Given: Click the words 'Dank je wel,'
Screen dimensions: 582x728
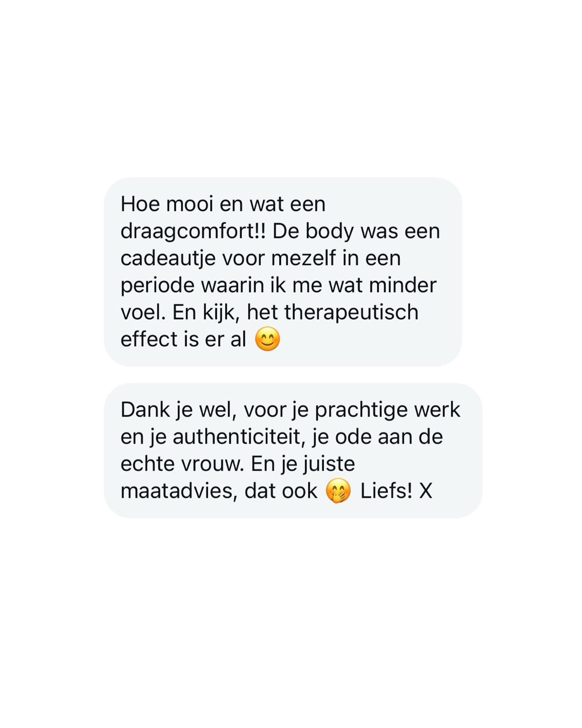Looking at the screenshot, I should point(179,410).
